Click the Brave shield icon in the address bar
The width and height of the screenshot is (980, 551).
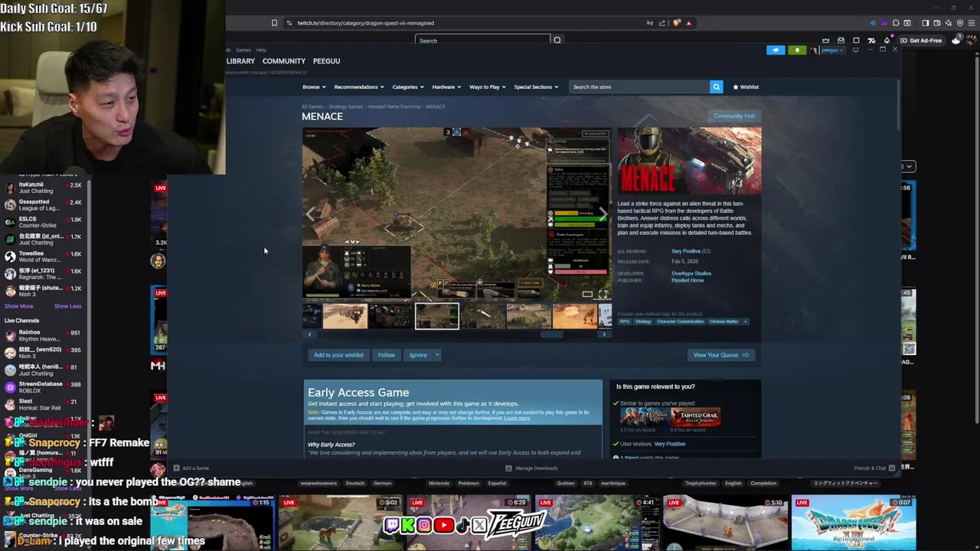(676, 23)
